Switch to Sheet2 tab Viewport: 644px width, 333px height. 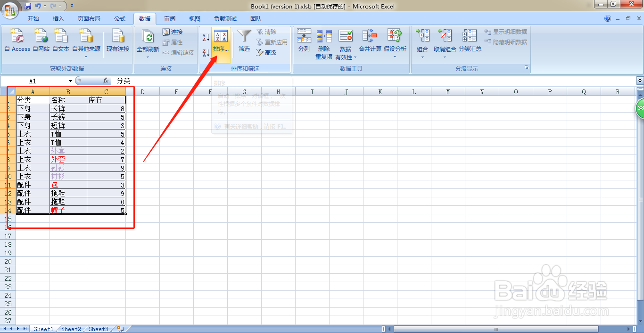[71, 329]
